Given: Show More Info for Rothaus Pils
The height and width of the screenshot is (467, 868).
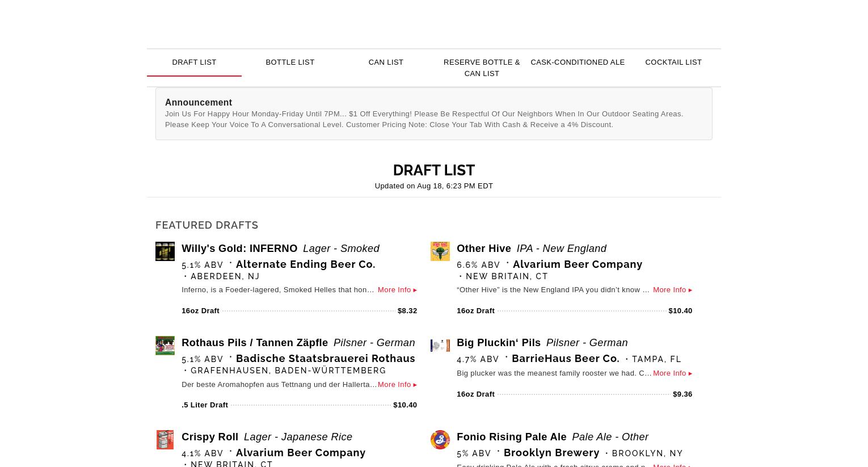Looking at the screenshot, I should [397, 385].
